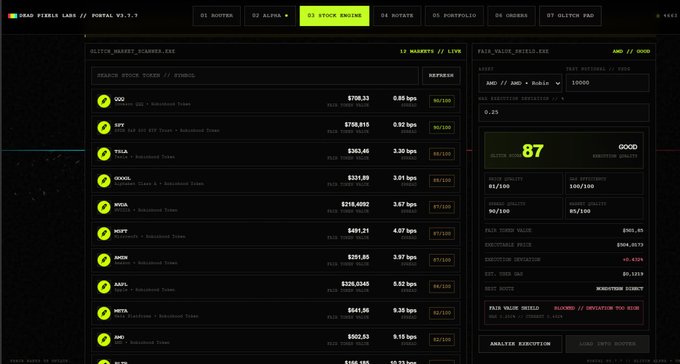Viewport: 680px width, 364px height.
Task: Click the +0.432% execution deviation value
Action: pyautogui.click(x=633, y=260)
